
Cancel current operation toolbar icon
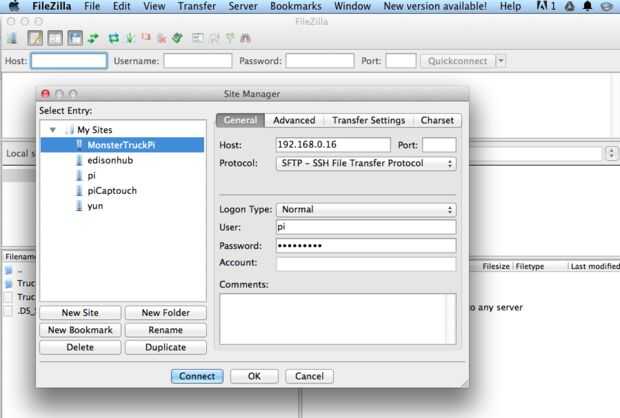146,38
